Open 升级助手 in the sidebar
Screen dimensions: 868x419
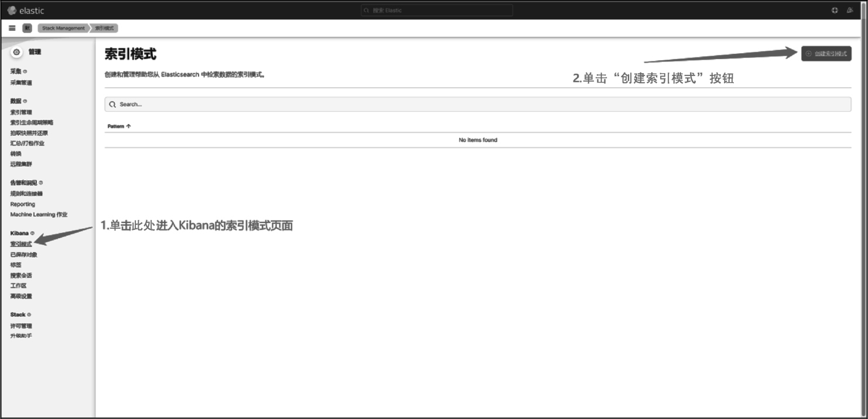[x=21, y=336]
